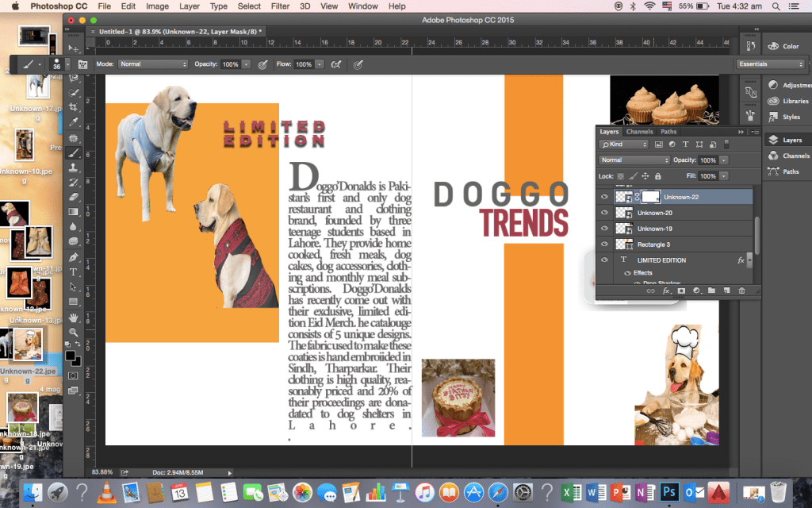This screenshot has width=812, height=508.
Task: Open the Filter menu
Action: point(280,6)
